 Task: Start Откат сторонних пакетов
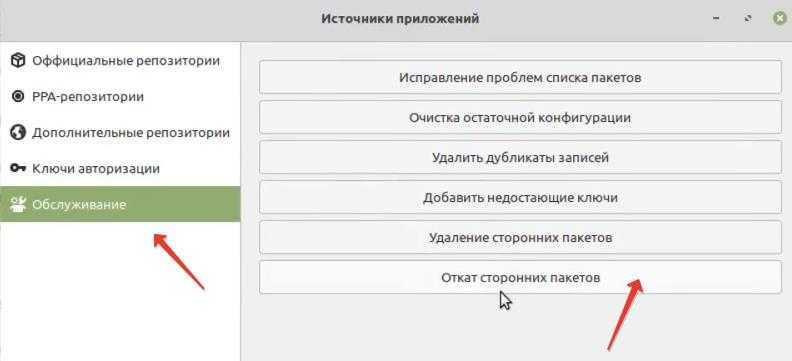(x=520, y=277)
